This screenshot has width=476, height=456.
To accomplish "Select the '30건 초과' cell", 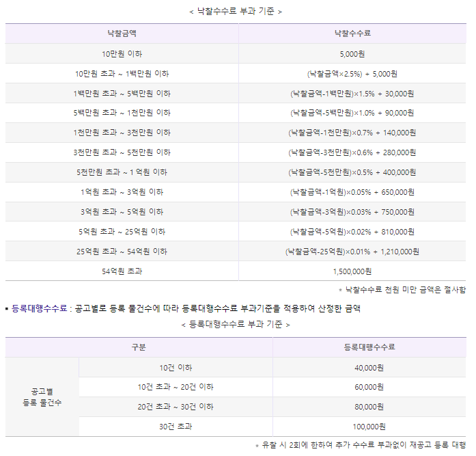I will coord(176,427).
